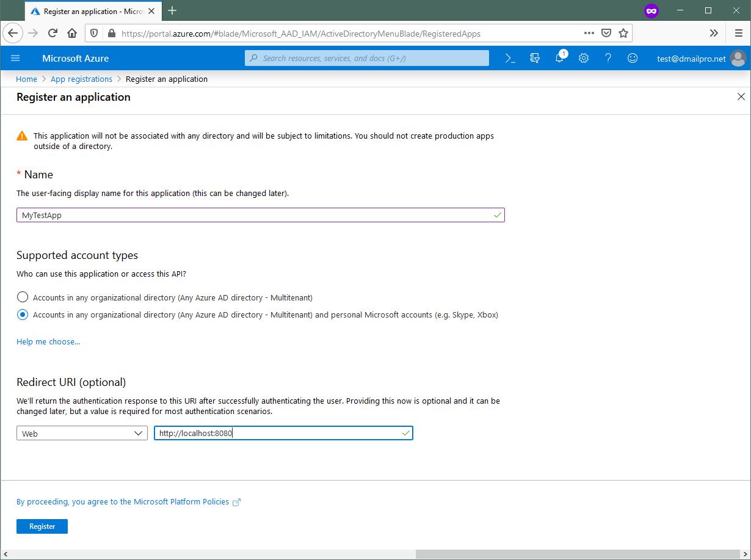Click the Redirect URI (optional) heading
The height and width of the screenshot is (560, 751).
[x=71, y=382]
